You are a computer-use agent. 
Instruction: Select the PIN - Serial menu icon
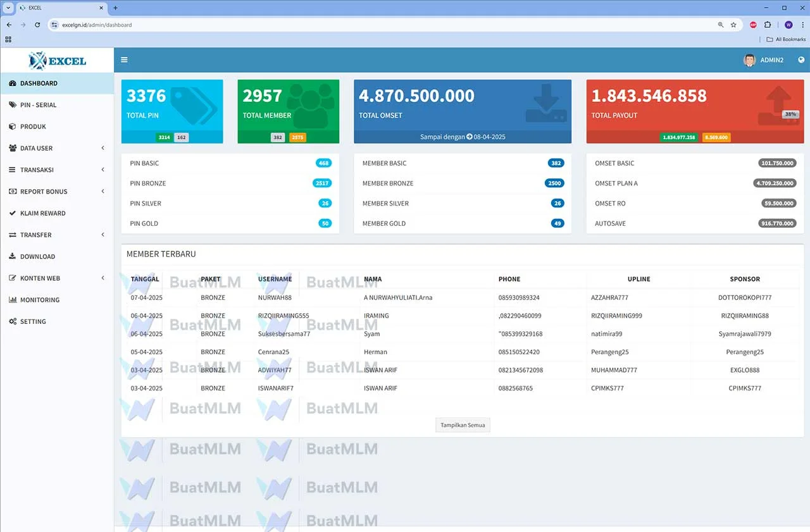(x=12, y=104)
